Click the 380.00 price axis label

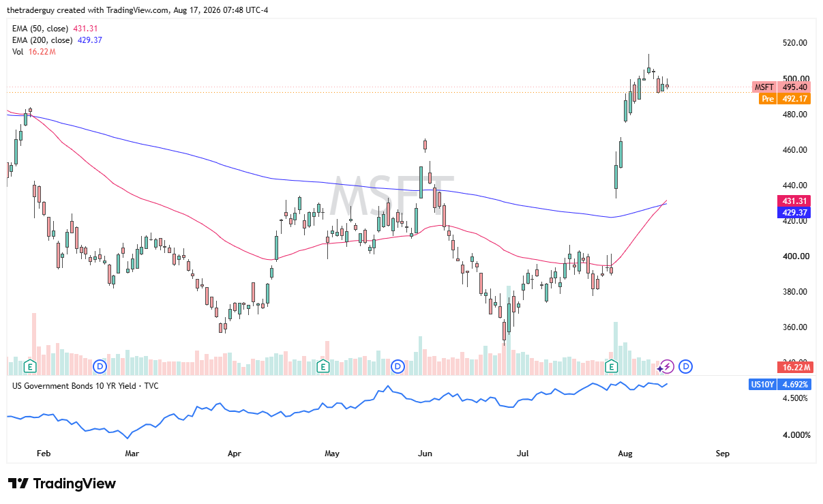click(794, 292)
